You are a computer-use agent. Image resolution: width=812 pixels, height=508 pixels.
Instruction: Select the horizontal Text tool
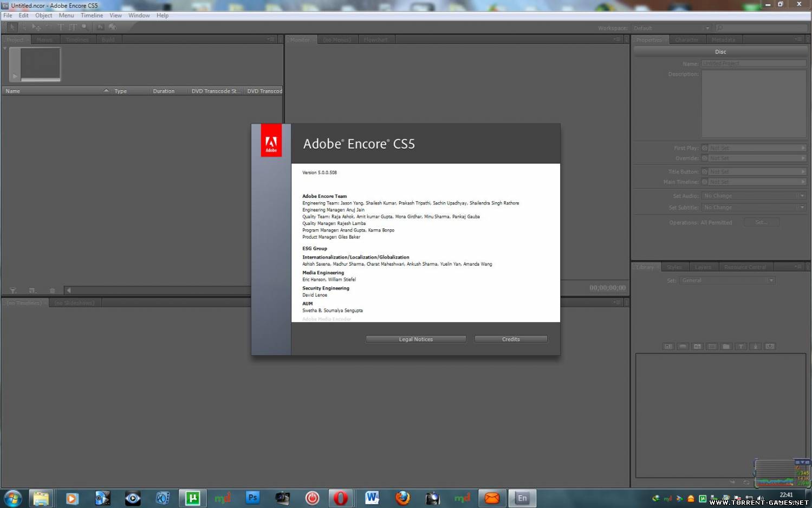click(x=61, y=27)
